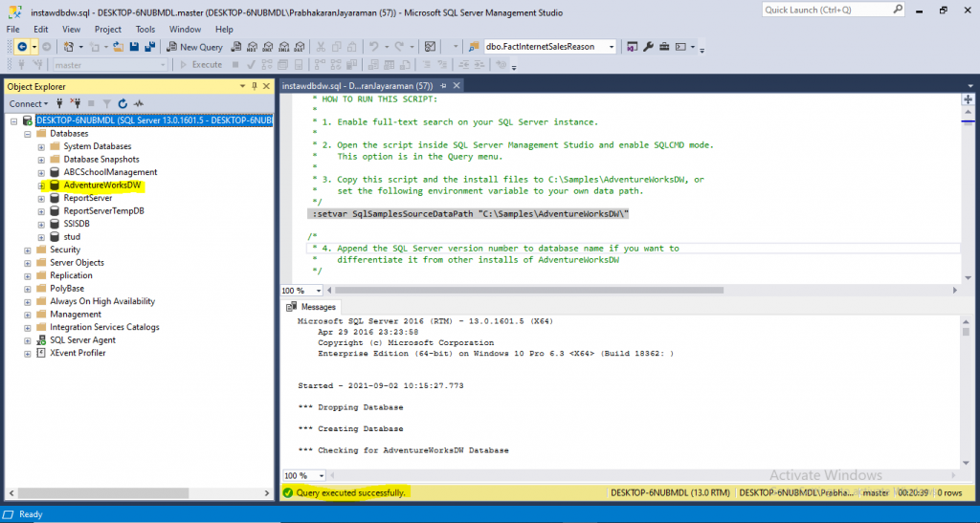This screenshot has width=980, height=523.
Task: Click the Toolbox icon in toolbar
Action: point(664,47)
